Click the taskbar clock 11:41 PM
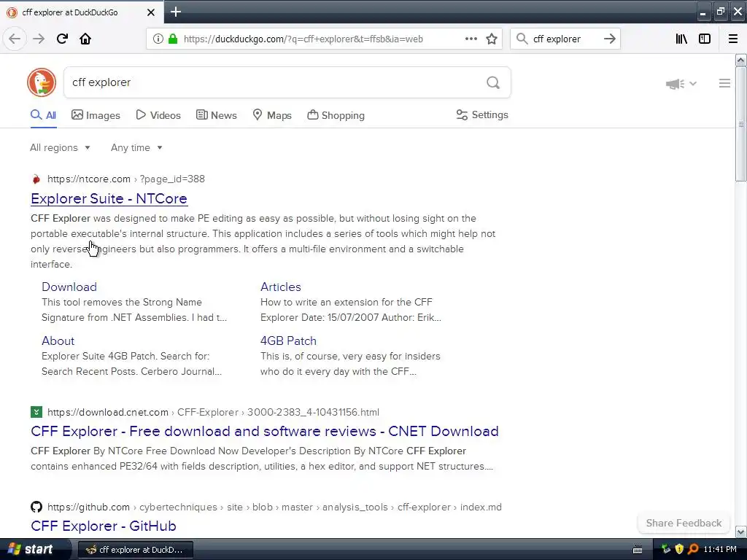 [x=719, y=550]
